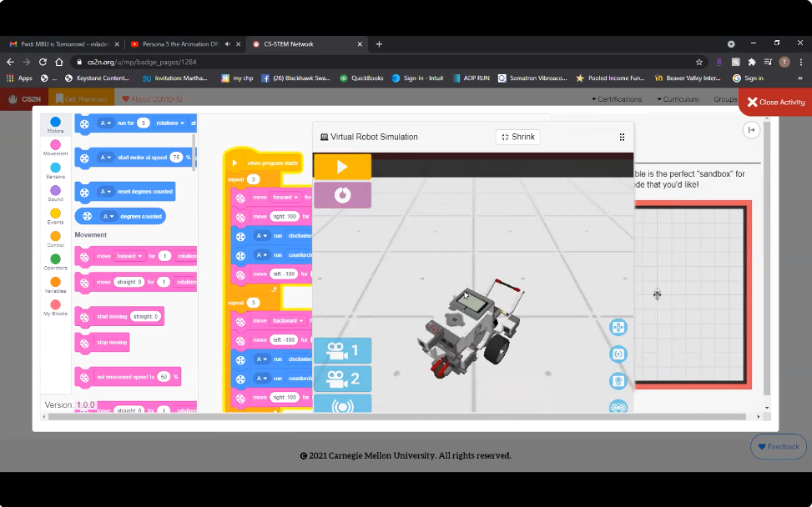
Task: Edit the speed value 75 in start motor block
Action: coord(177,158)
